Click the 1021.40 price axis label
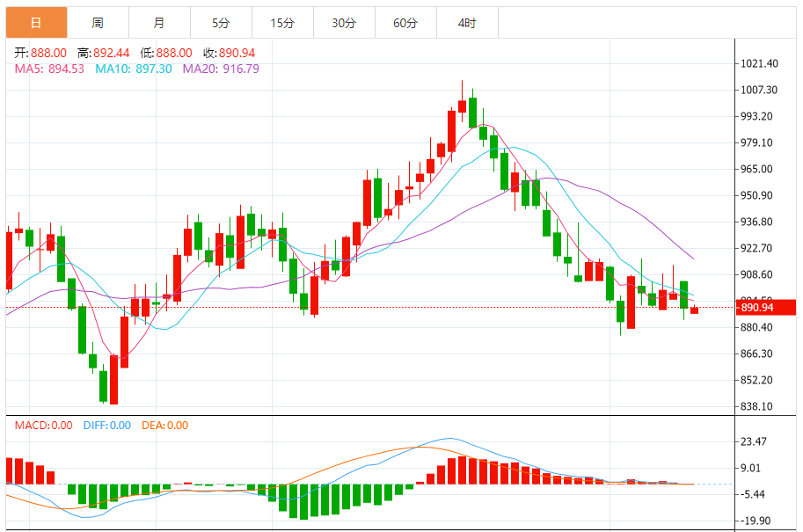The width and height of the screenshot is (803, 532). point(760,63)
